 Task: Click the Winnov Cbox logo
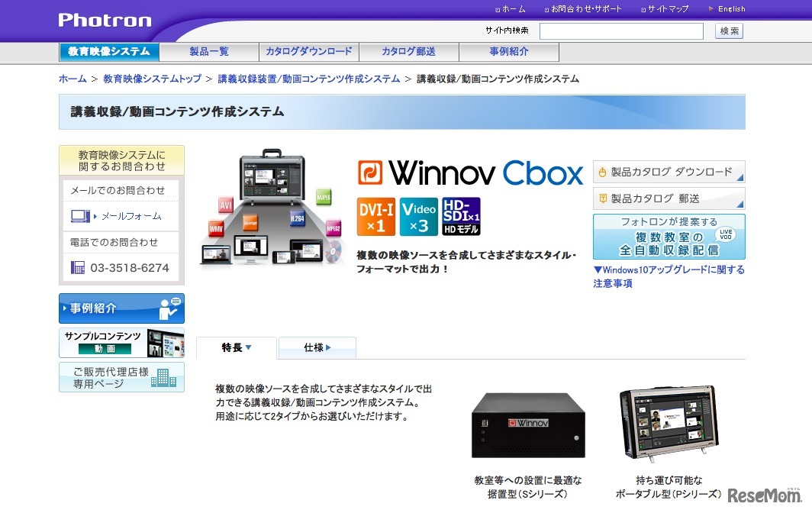(469, 173)
